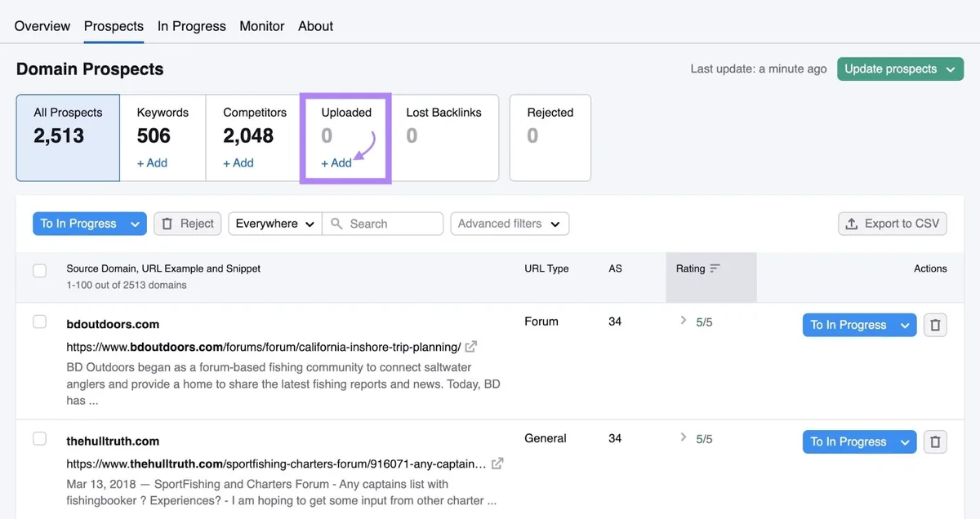The height and width of the screenshot is (519, 980).
Task: Open the thehulltruth.com domain name
Action: [113, 441]
